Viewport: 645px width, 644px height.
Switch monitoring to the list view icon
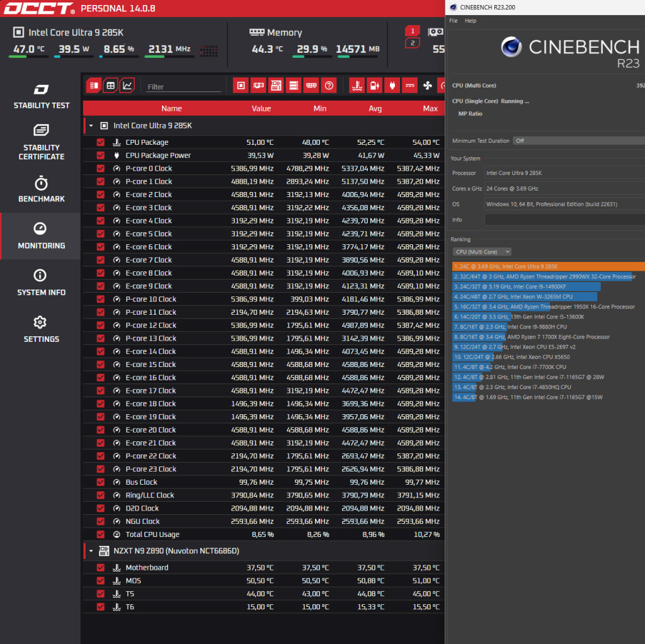[x=94, y=86]
